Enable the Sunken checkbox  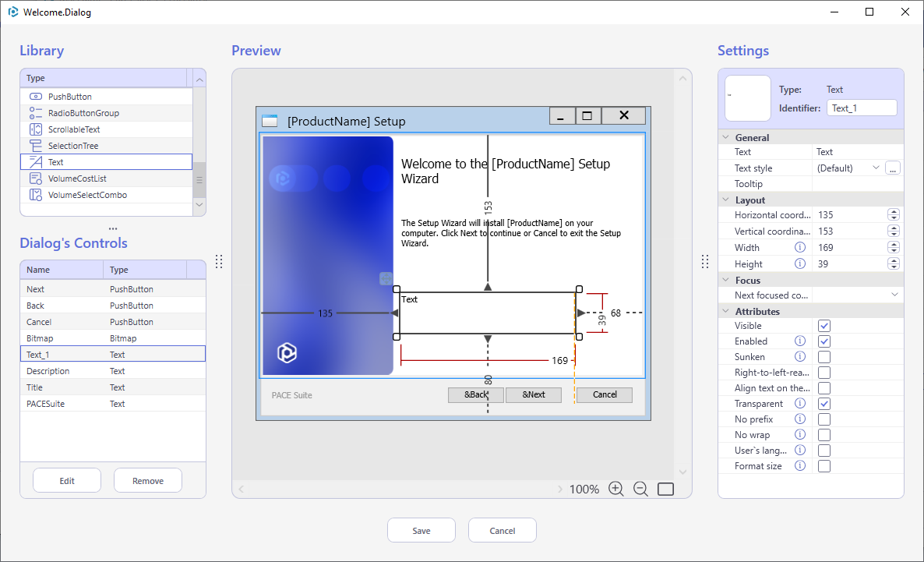[x=824, y=357]
